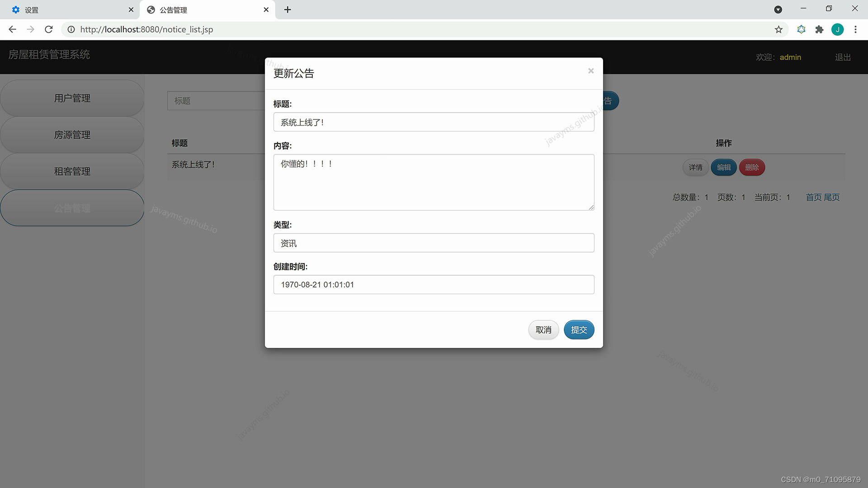Click the 内容: label
The width and height of the screenshot is (868, 488).
click(283, 146)
